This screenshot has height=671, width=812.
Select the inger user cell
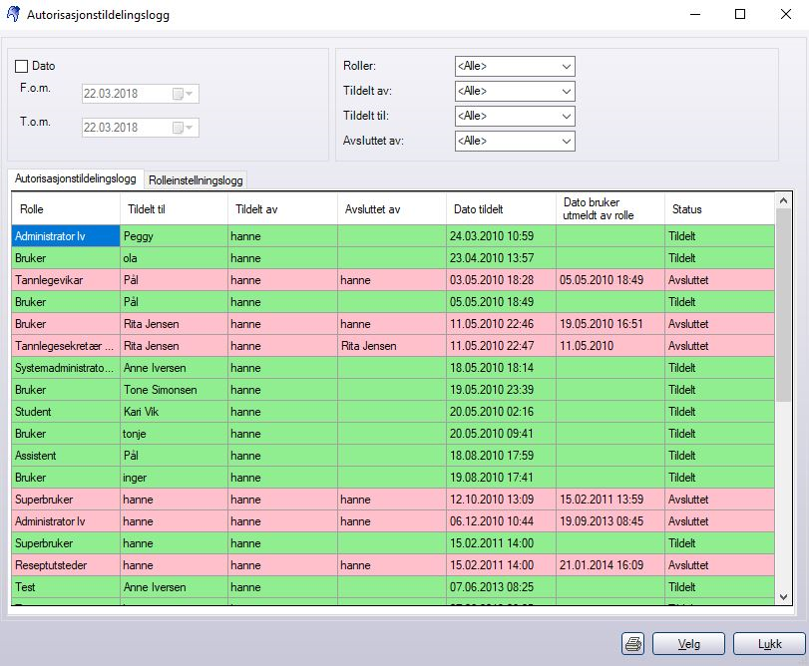(x=174, y=478)
